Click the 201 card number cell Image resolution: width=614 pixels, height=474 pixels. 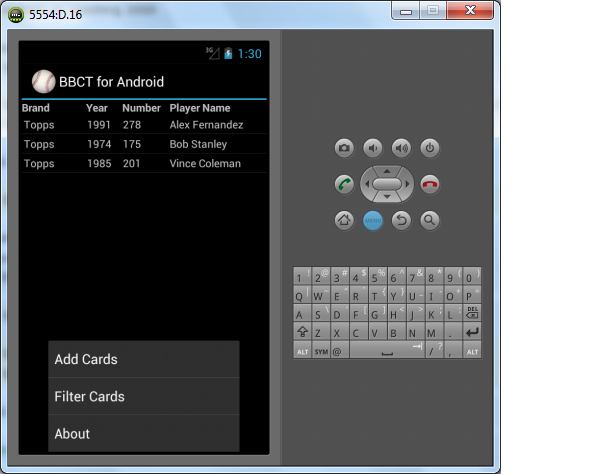(x=132, y=163)
